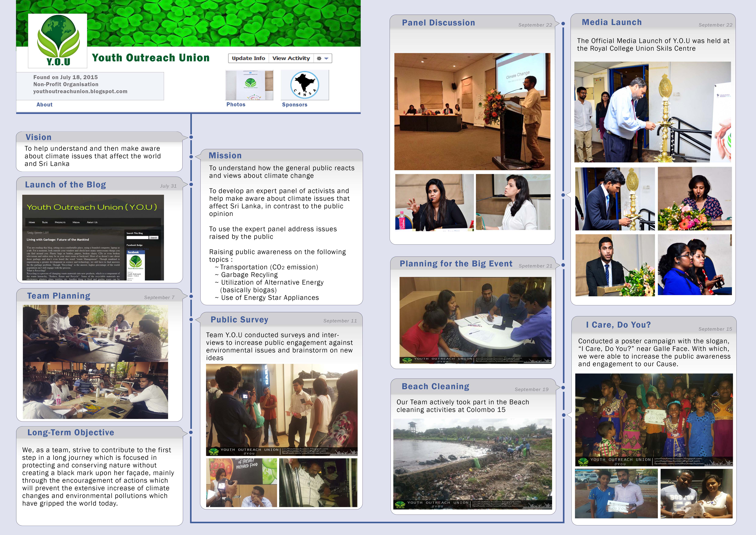Open the About section link
The width and height of the screenshot is (756, 535).
pos(44,104)
